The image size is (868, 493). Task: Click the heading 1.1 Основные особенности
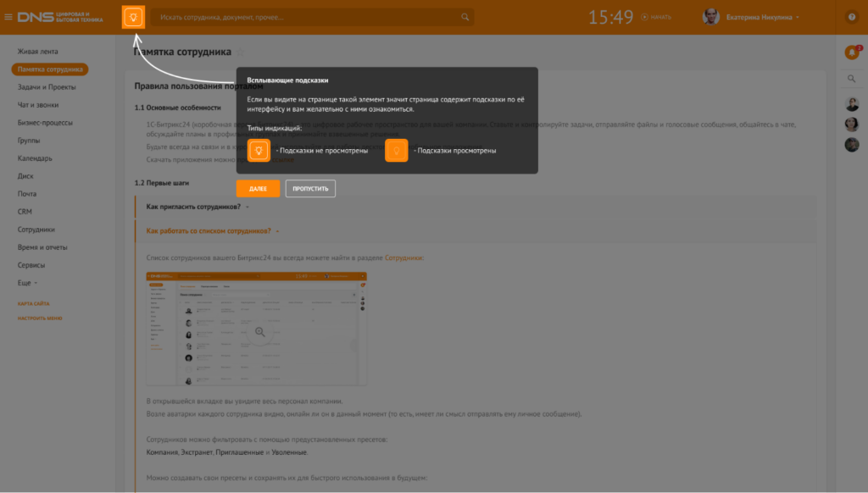click(x=178, y=108)
